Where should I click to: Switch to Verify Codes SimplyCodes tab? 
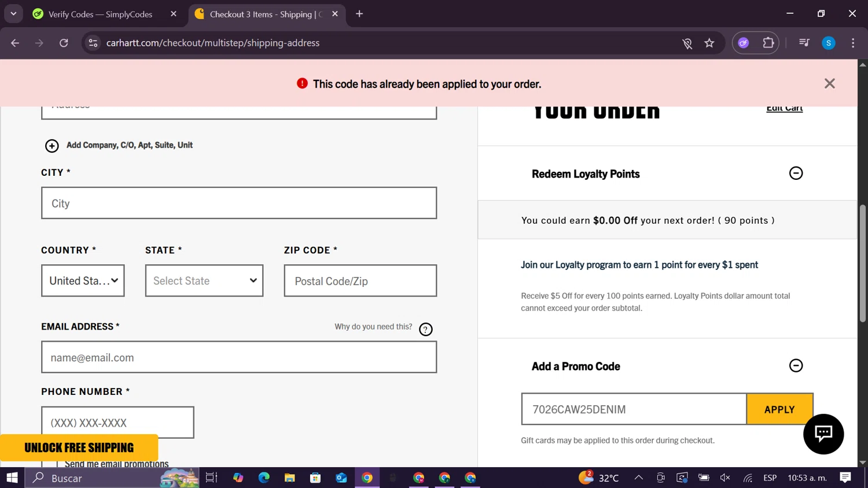[100, 14]
